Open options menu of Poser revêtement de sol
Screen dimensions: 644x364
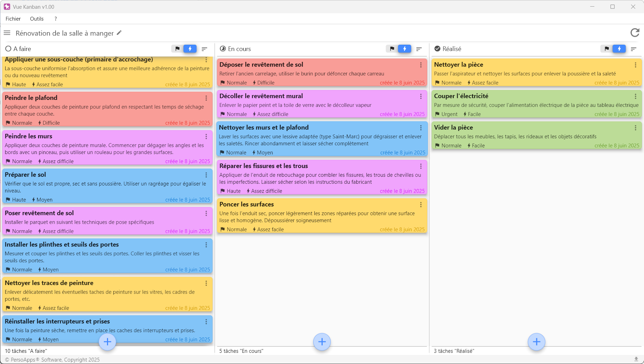tap(206, 213)
